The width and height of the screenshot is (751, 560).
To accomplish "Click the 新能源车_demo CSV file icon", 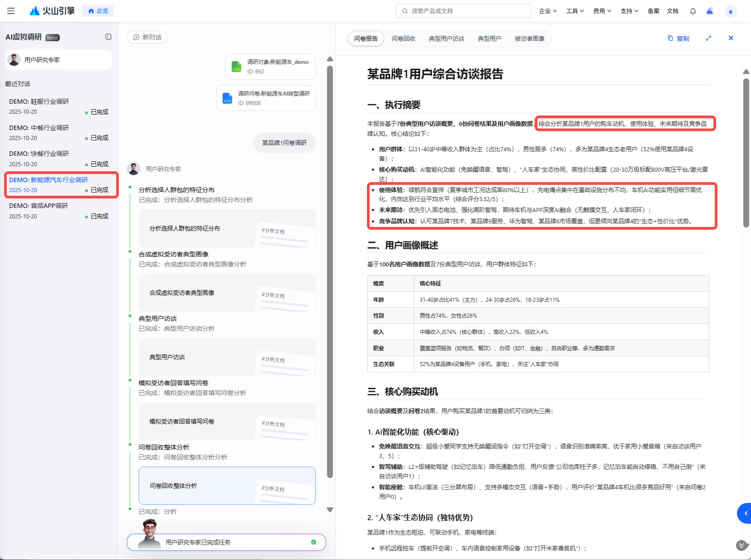I will (236, 67).
